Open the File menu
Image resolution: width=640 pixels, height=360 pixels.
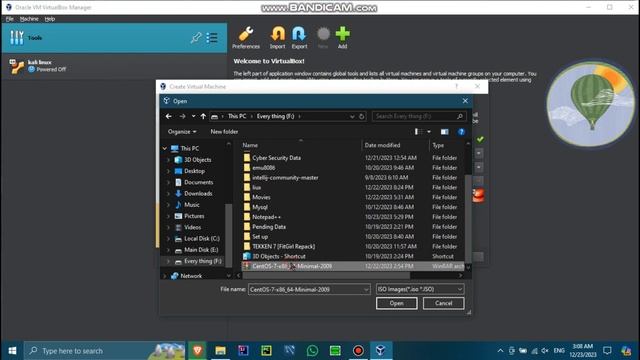pyautogui.click(x=9, y=19)
